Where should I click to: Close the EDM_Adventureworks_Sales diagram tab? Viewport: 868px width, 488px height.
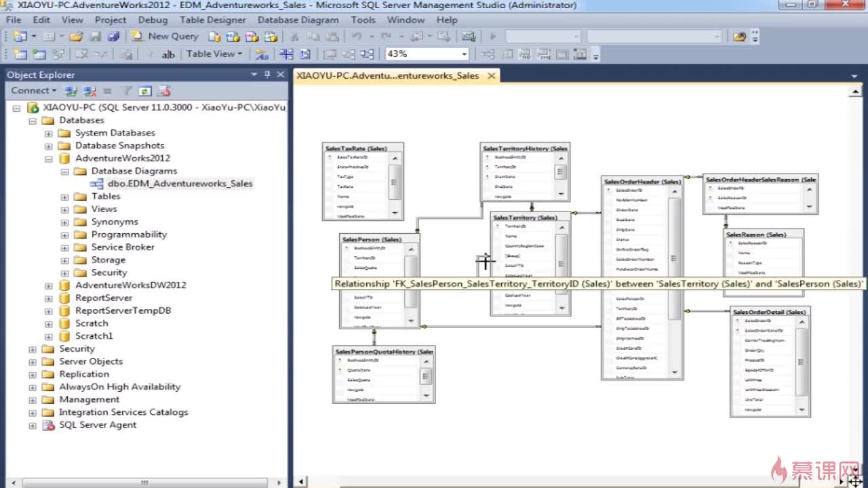tap(492, 76)
